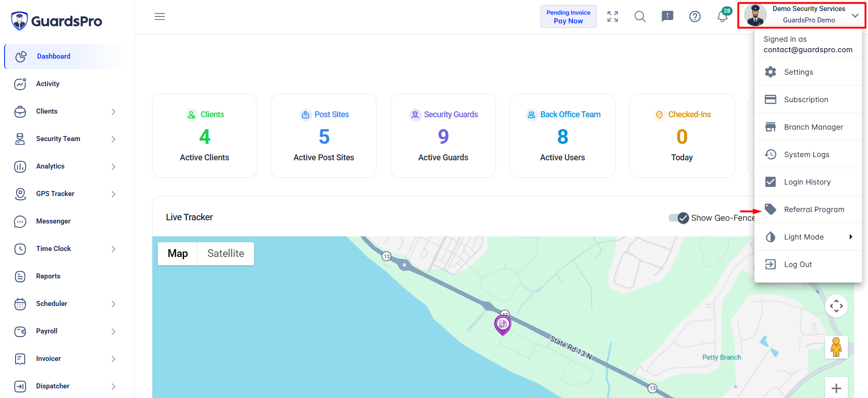Toggle the Show Geo-Fence switch
868x398 pixels.
point(679,218)
